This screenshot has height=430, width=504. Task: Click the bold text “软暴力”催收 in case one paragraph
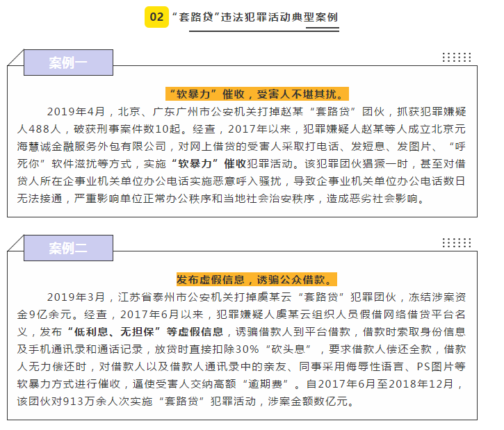tap(209, 164)
